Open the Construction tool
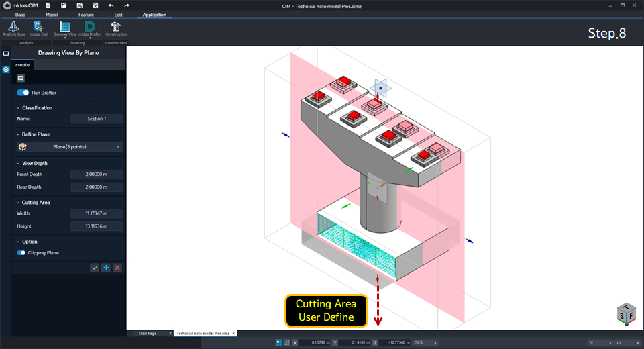Screen dimensions: 644x349 [x=116, y=29]
